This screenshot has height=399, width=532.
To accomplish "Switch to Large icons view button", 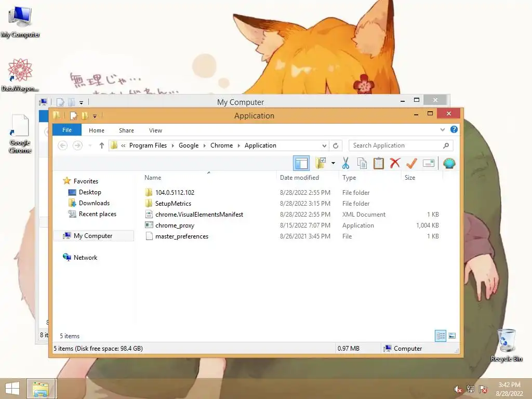I will point(452,336).
